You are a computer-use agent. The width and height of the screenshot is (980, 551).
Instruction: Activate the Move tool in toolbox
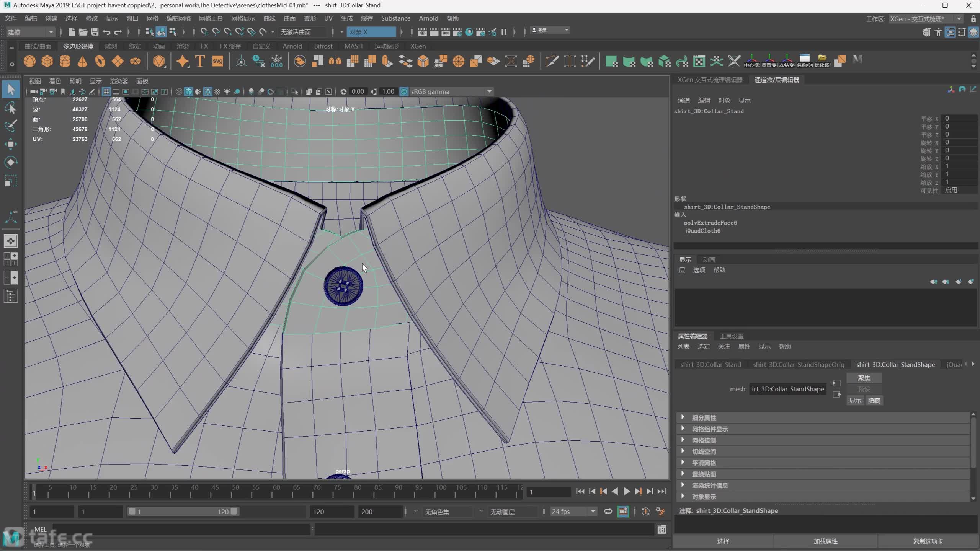pos(11,144)
